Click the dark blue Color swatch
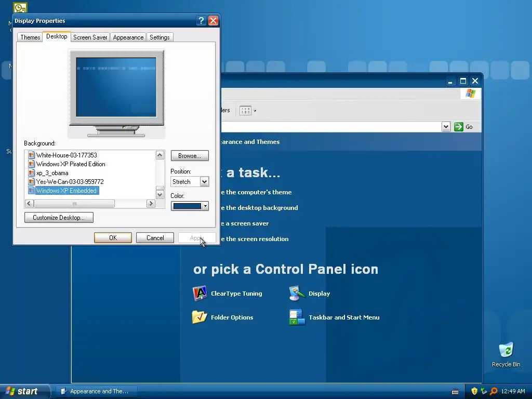 coord(187,206)
